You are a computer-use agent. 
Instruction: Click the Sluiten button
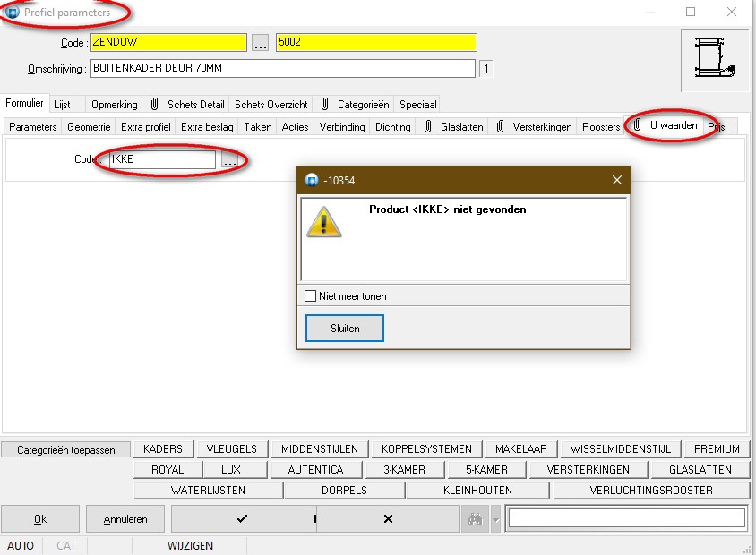coord(345,329)
